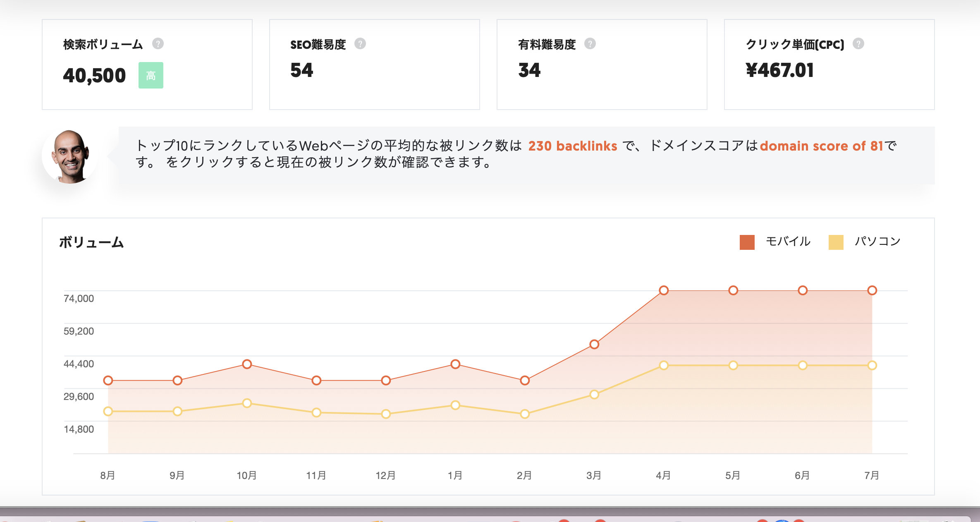Select the mobile data point for 9月
980x522 pixels.
[177, 381]
